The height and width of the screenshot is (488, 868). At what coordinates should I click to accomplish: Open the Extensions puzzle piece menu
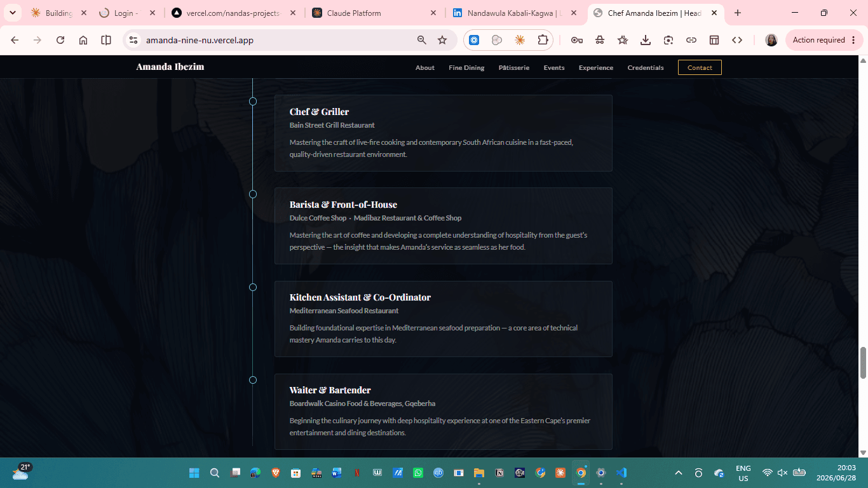point(543,40)
